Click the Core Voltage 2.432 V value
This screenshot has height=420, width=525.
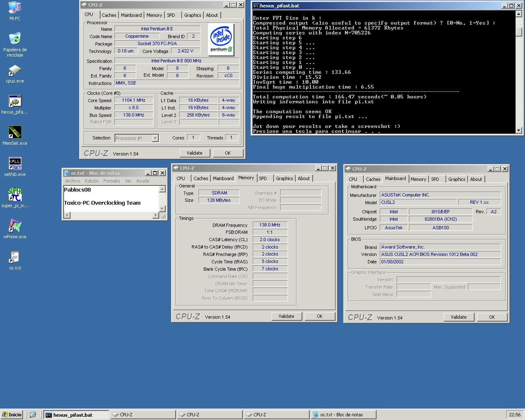point(186,51)
